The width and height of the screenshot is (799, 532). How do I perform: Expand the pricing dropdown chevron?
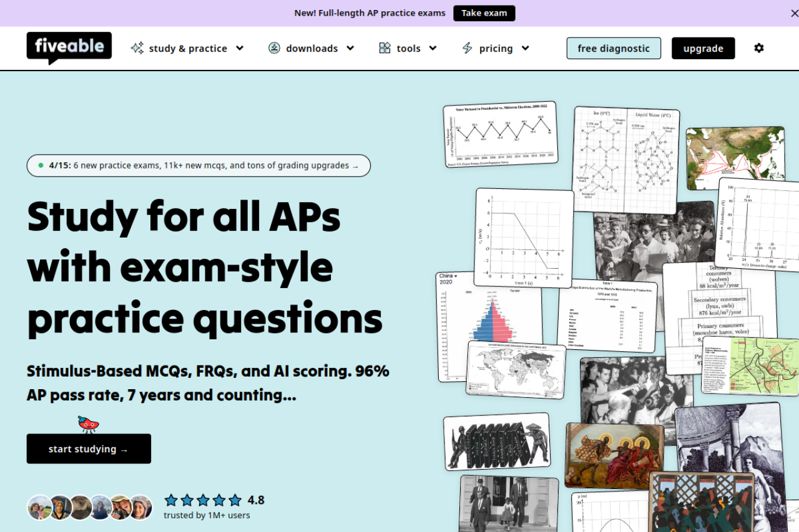click(525, 48)
